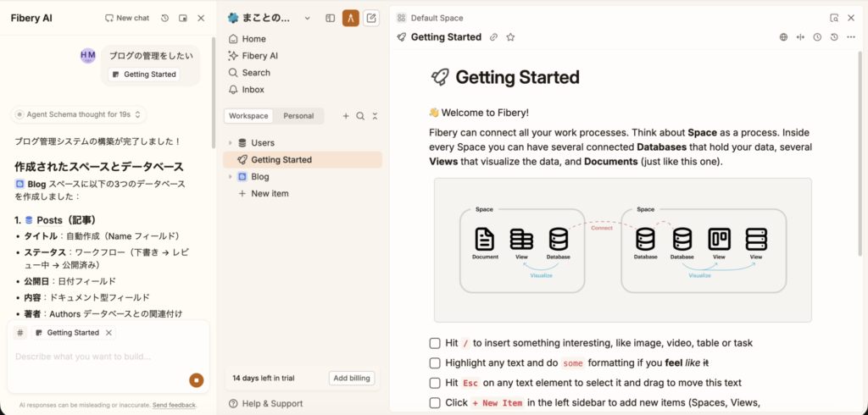Viewport: 868px width, 415px height.
Task: Check the 'Click + New Item' checkbox
Action: (435, 403)
